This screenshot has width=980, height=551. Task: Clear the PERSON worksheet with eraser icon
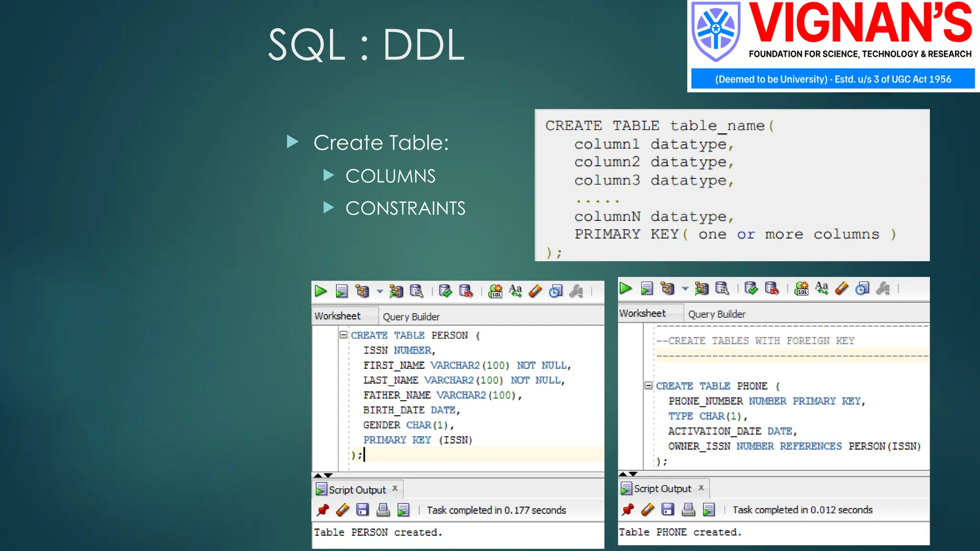(x=535, y=291)
